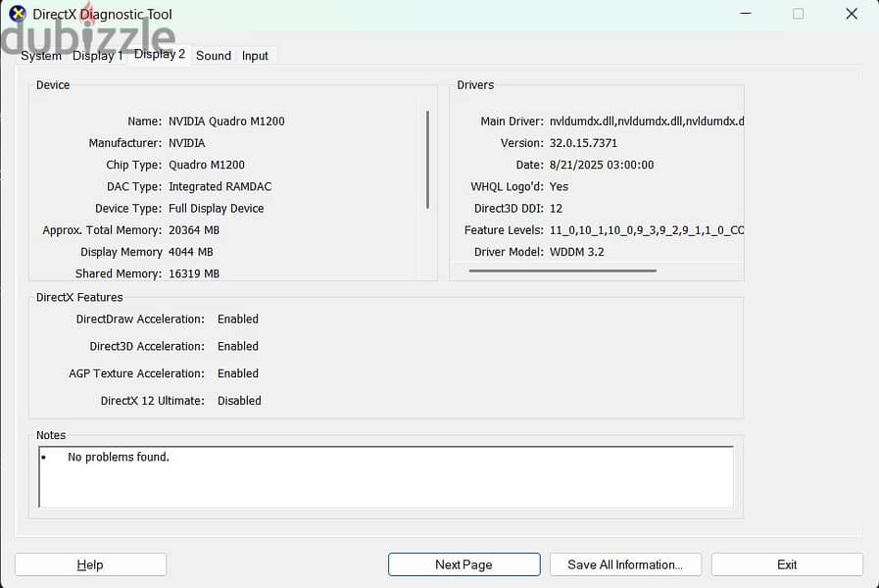This screenshot has width=879, height=588.
Task: Open the Input tab
Action: 255,56
